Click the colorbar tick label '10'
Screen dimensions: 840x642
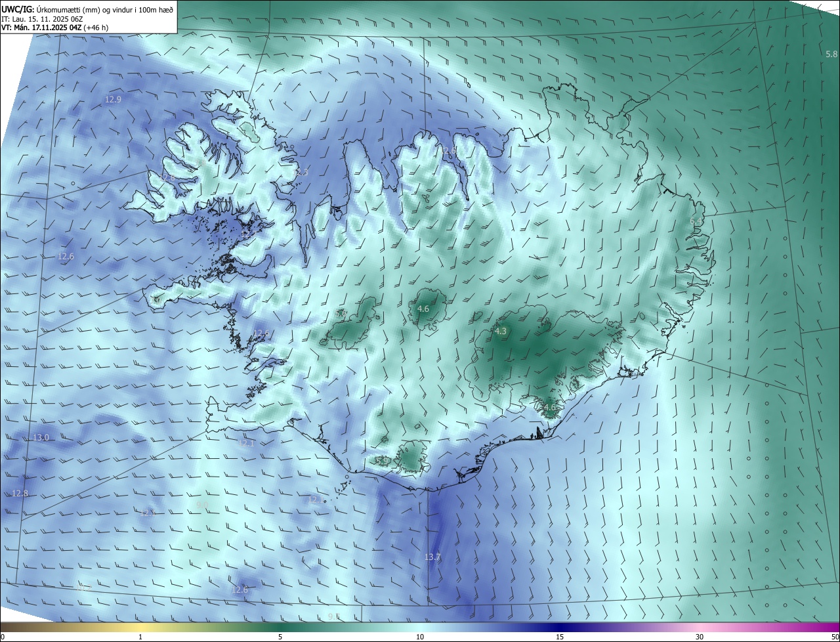(420, 637)
